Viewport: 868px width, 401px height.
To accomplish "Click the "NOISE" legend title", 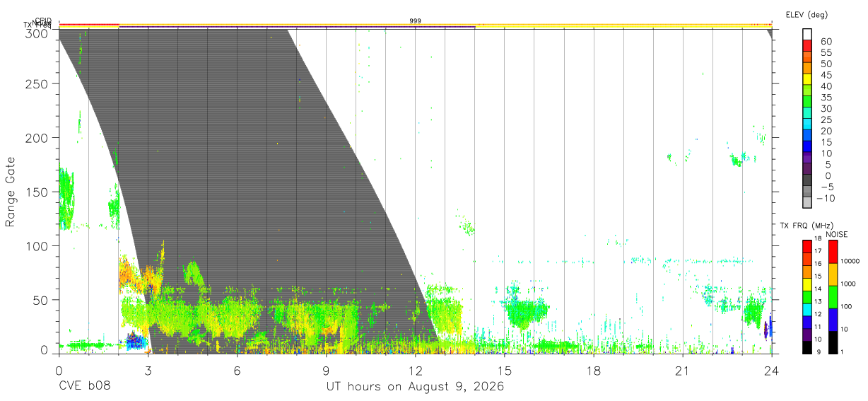I will point(836,234).
